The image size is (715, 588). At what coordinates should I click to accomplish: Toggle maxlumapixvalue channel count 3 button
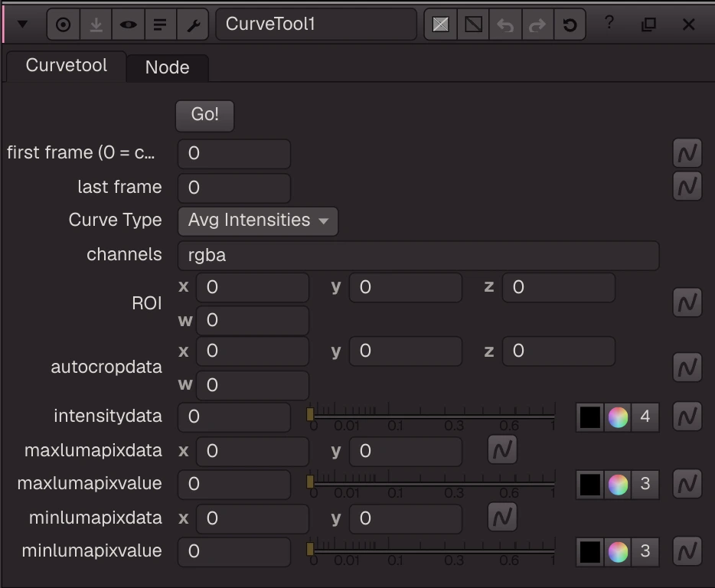pos(645,485)
